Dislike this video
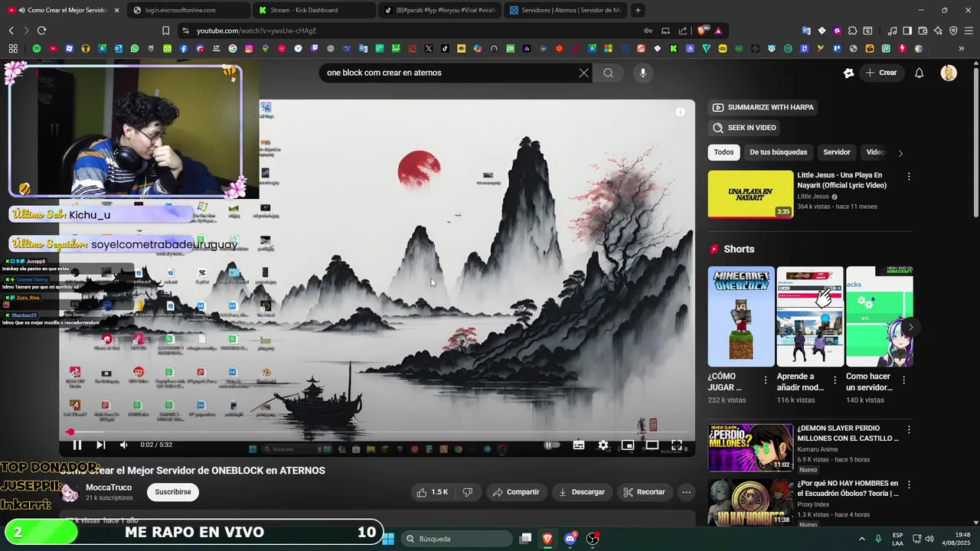Image resolution: width=980 pixels, height=551 pixels. coord(468,492)
